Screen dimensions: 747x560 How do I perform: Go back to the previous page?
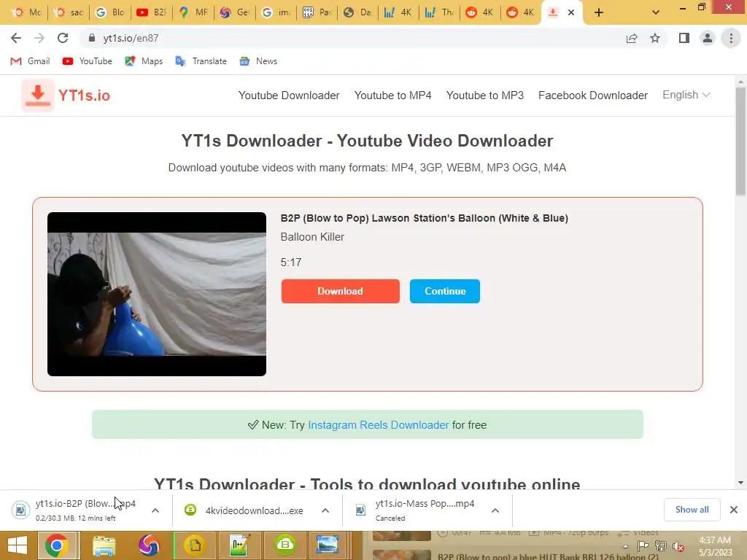pyautogui.click(x=16, y=38)
